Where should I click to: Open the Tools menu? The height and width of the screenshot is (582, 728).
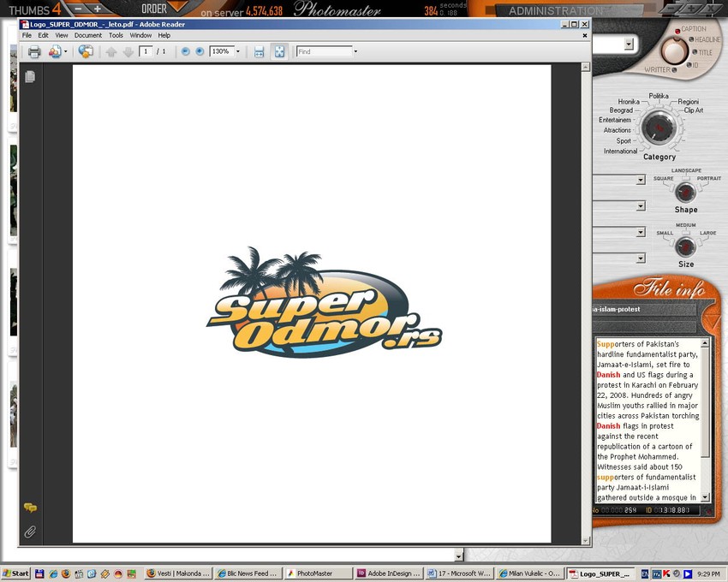116,36
